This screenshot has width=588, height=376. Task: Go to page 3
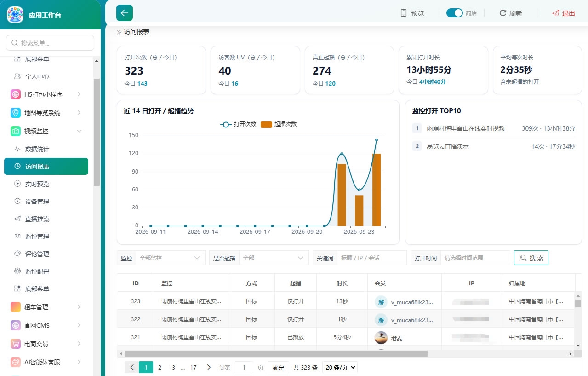point(173,367)
